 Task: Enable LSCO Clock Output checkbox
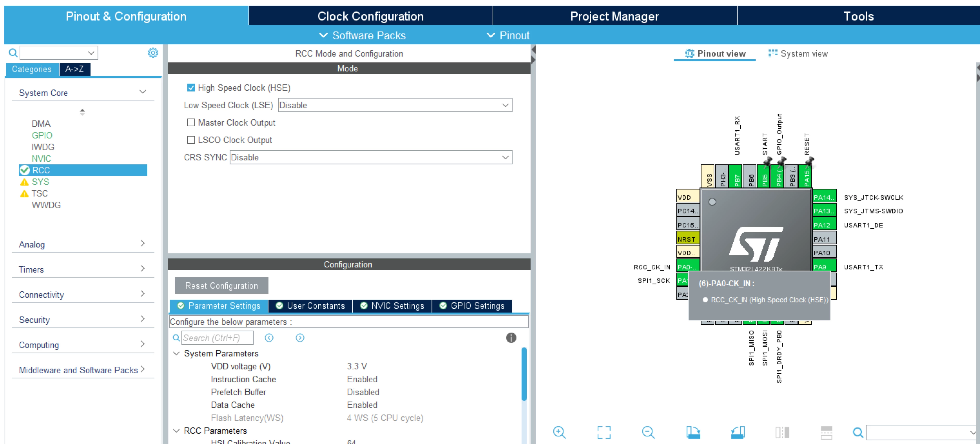coord(191,140)
